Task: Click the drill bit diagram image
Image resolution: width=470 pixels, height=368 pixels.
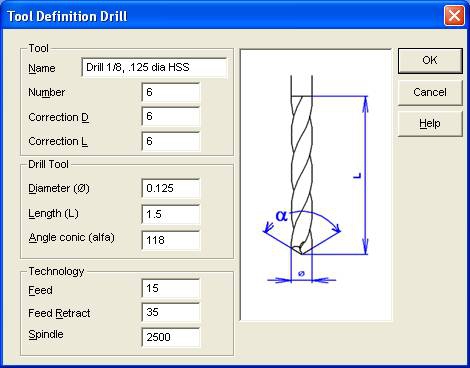Action: tap(316, 185)
